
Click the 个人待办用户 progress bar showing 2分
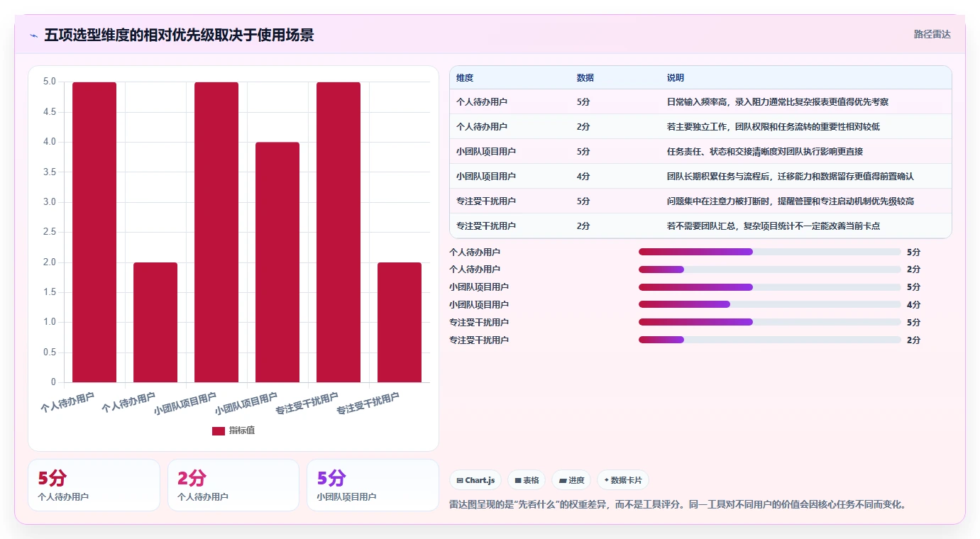(770, 269)
